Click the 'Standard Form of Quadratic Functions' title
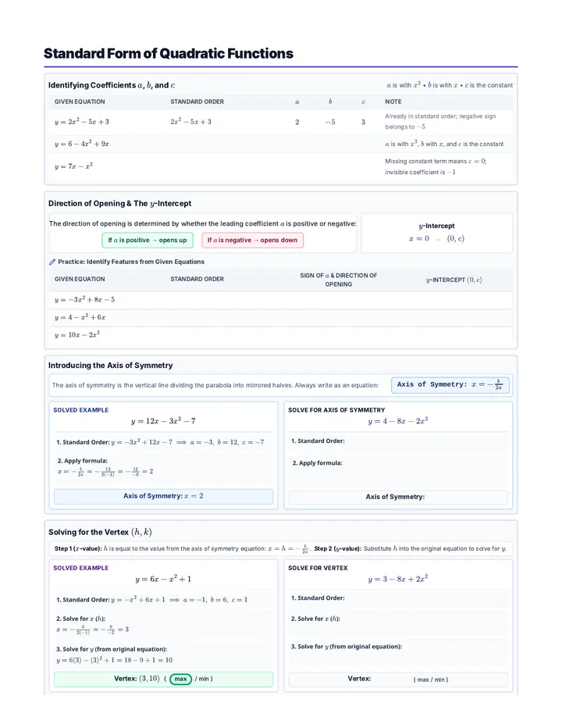562x728 pixels. (169, 53)
